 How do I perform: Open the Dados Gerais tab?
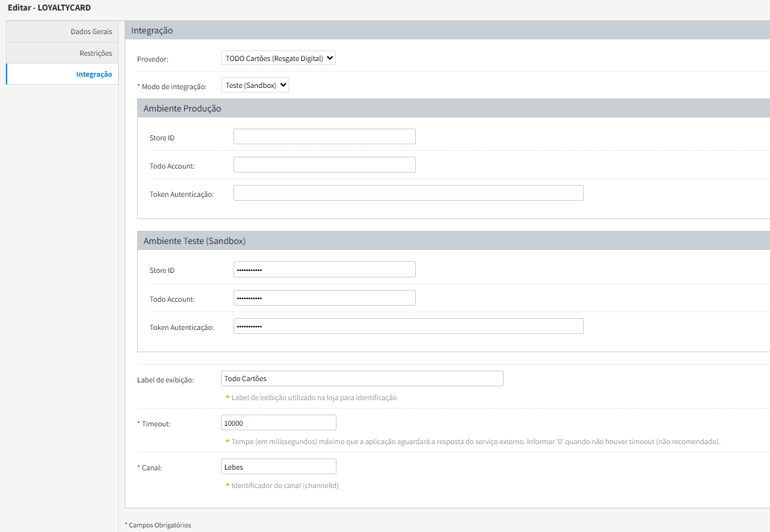click(91, 31)
